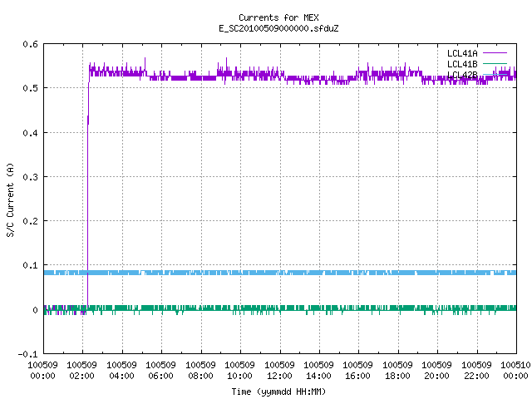The width and height of the screenshot is (532, 399).
Task: Click the 100509 14:00 time tick label
Action: (x=318, y=371)
